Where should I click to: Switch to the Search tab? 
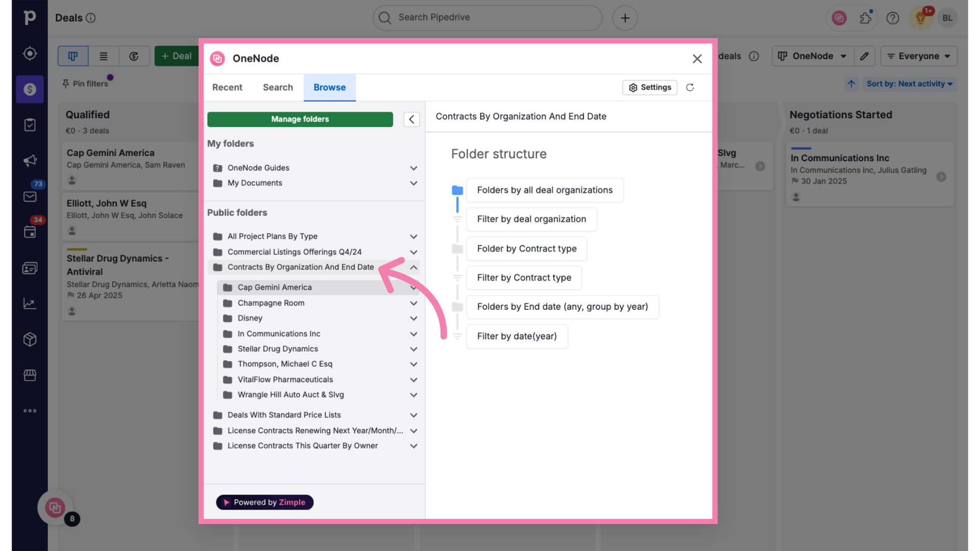278,87
